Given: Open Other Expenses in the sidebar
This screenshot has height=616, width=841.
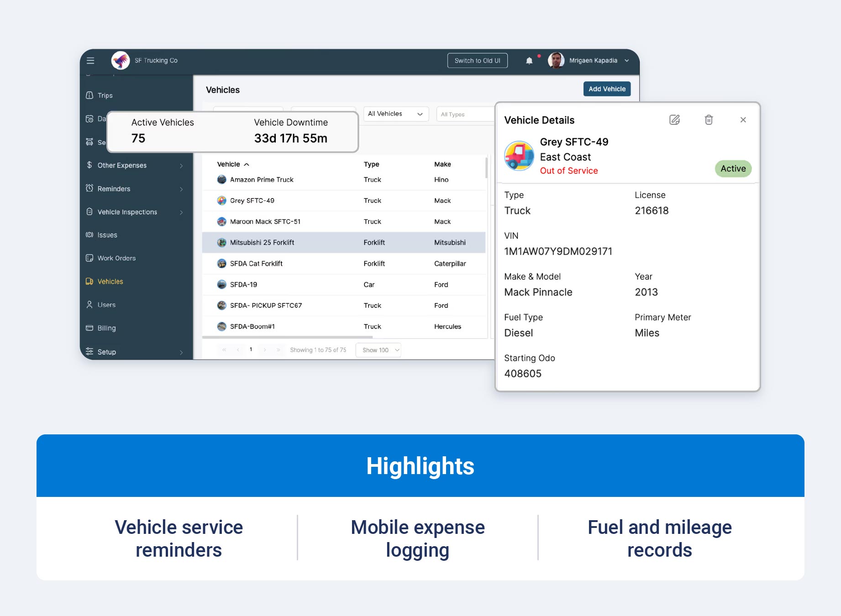Looking at the screenshot, I should 122,165.
